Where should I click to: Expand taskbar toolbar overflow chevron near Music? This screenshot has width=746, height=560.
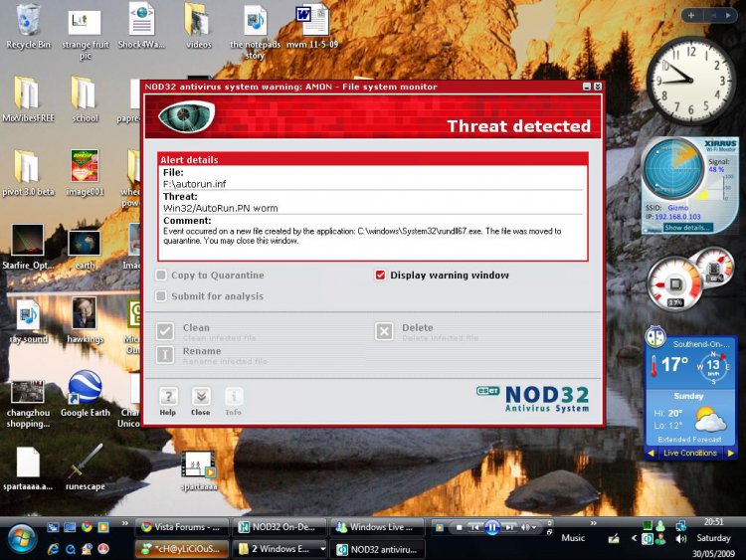[x=593, y=523]
